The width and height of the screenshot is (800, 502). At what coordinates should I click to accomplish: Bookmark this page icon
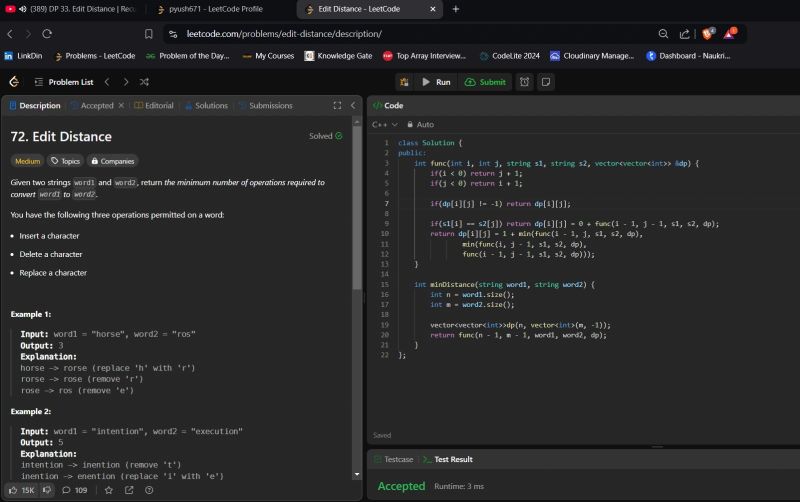[148, 34]
